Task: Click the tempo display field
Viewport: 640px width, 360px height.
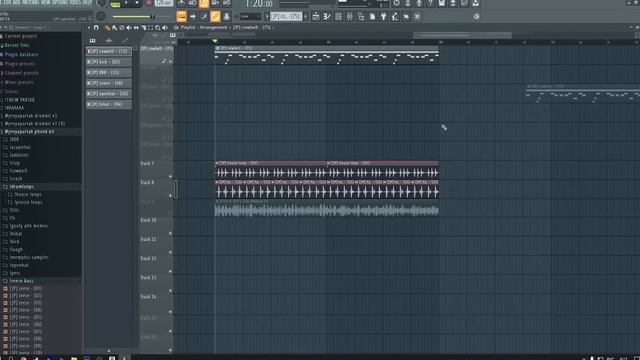Action: pos(164,3)
